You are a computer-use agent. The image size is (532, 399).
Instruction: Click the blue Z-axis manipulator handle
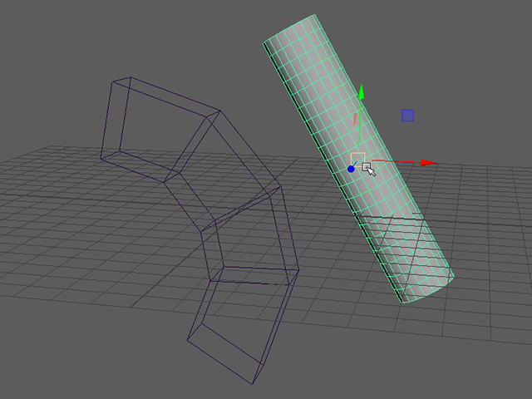point(351,169)
